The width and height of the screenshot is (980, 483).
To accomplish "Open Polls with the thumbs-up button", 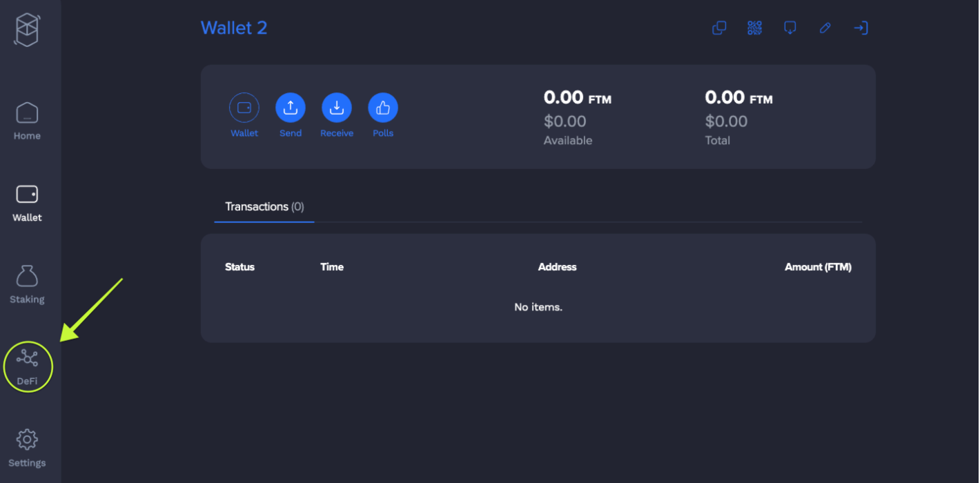I will (x=383, y=108).
